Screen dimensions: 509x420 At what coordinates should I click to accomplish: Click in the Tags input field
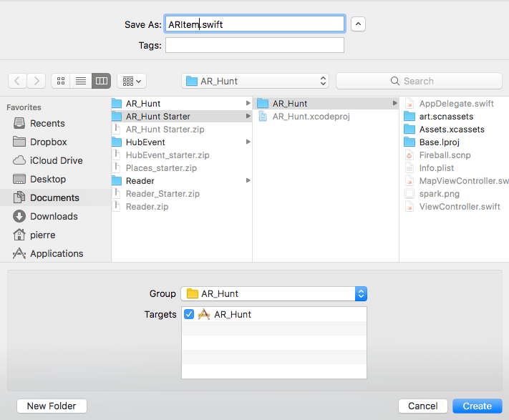(x=254, y=45)
